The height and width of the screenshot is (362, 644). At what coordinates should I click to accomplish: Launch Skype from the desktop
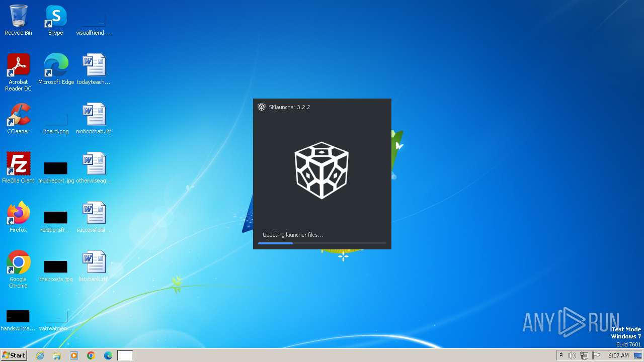point(56,20)
